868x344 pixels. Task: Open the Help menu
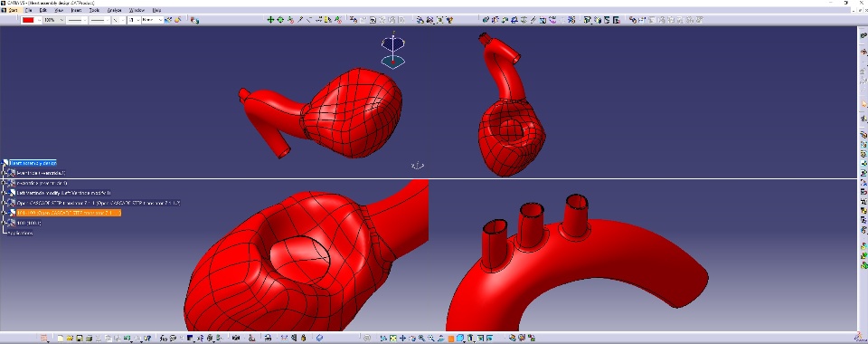pos(156,10)
